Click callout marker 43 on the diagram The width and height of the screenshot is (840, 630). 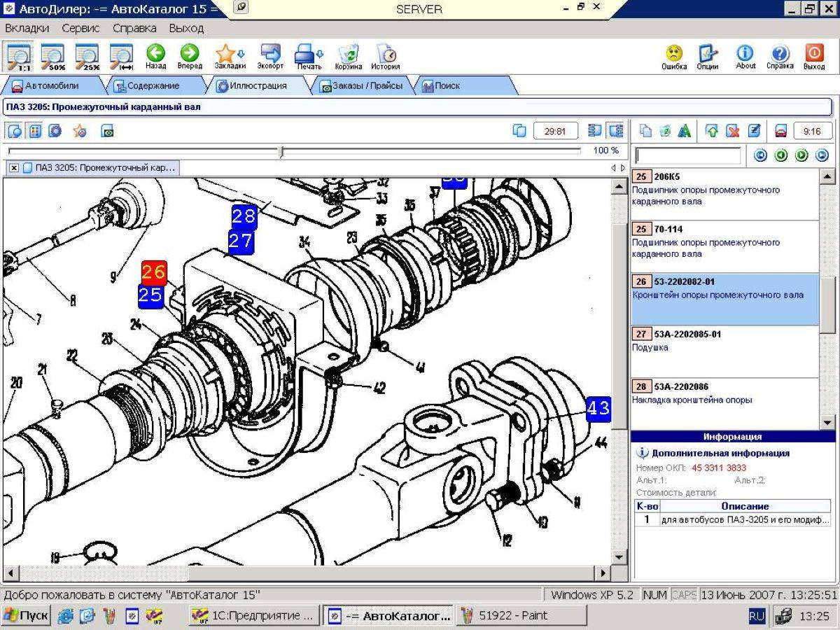pyautogui.click(x=598, y=408)
